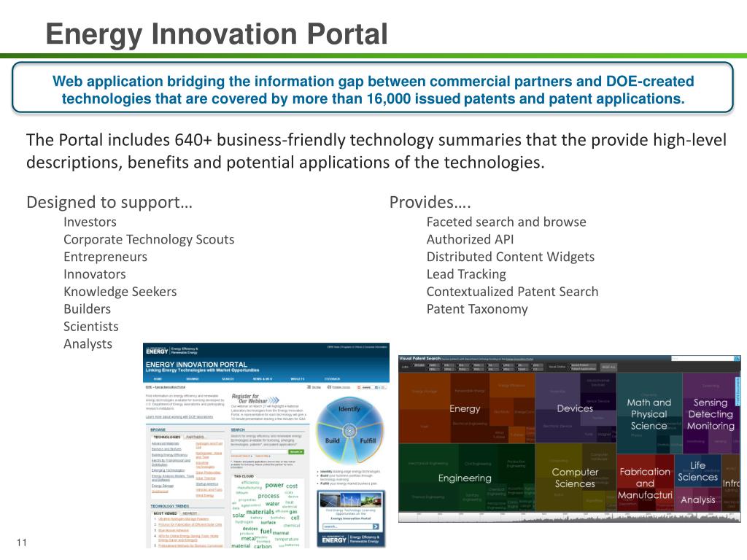Viewport: 747px width, 560px height.
Task: Open the HOME tab in portal navigation
Action: pos(158,379)
